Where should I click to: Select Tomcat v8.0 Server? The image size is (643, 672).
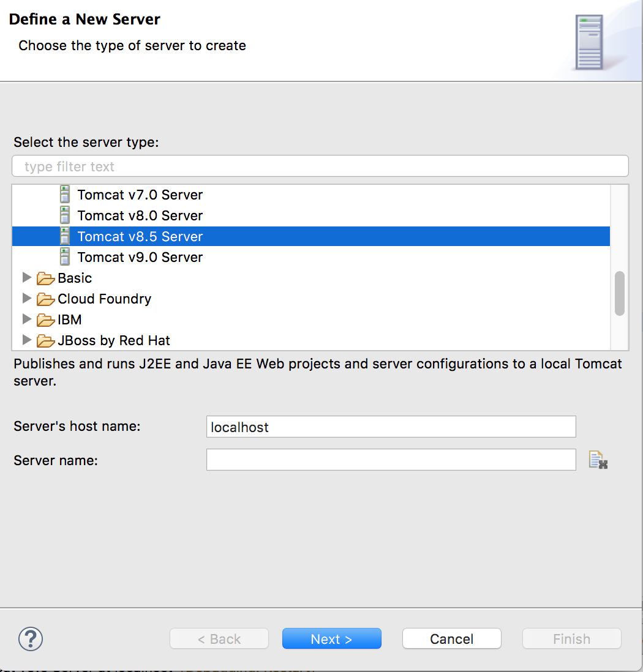pyautogui.click(x=140, y=215)
